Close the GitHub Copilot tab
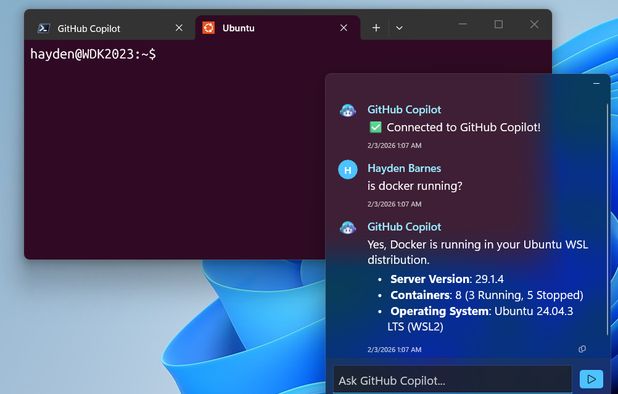Screen dimensions: 618x394 coord(179,28)
